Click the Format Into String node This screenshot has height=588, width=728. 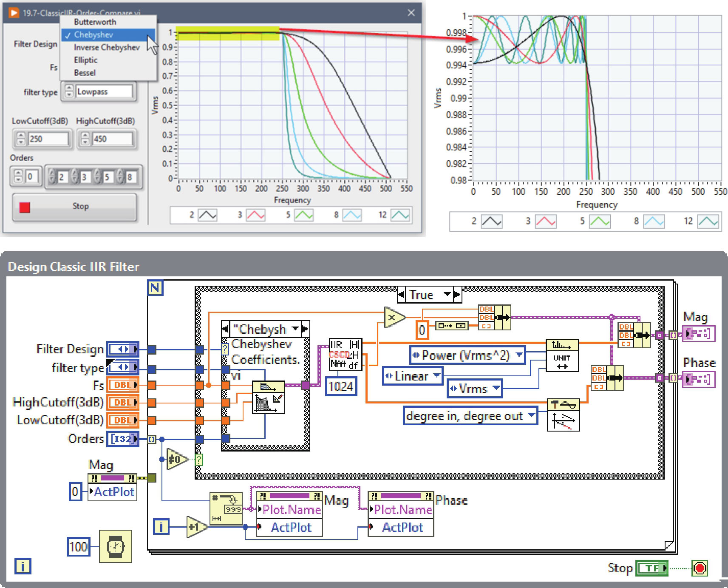coord(226,508)
